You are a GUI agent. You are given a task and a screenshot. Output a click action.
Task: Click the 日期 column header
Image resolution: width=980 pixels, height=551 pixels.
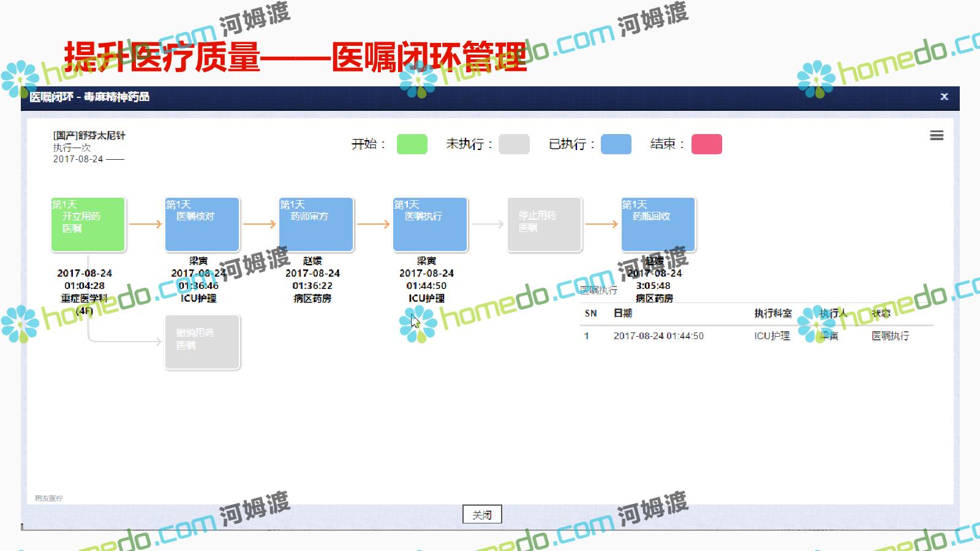click(x=622, y=313)
